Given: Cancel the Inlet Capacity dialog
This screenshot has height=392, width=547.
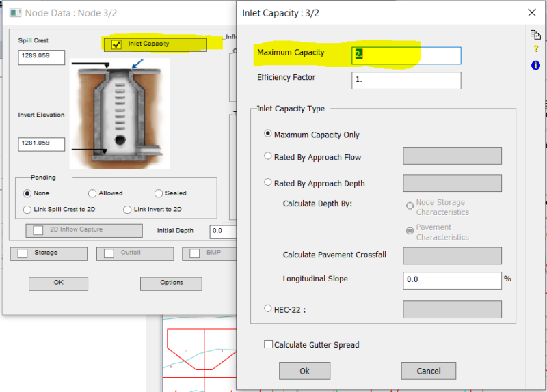Looking at the screenshot, I should click(x=429, y=371).
